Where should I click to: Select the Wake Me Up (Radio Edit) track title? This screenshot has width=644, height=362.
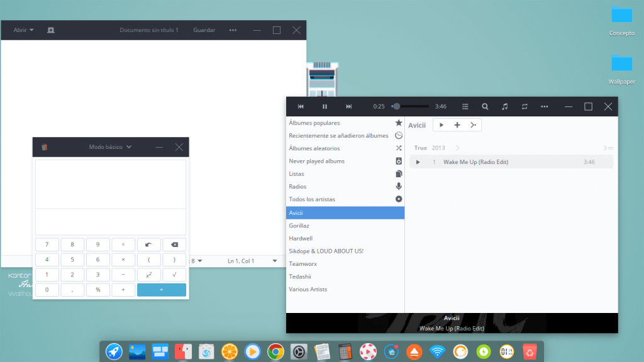[475, 162]
